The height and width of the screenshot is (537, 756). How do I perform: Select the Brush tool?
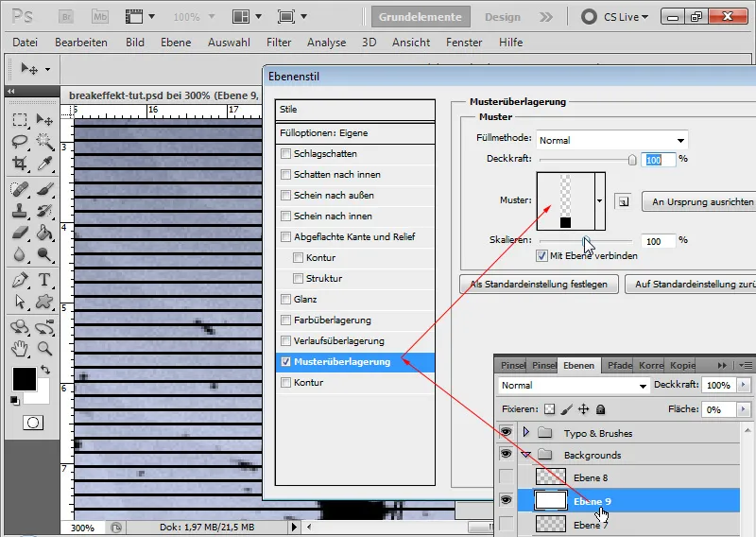pos(44,189)
